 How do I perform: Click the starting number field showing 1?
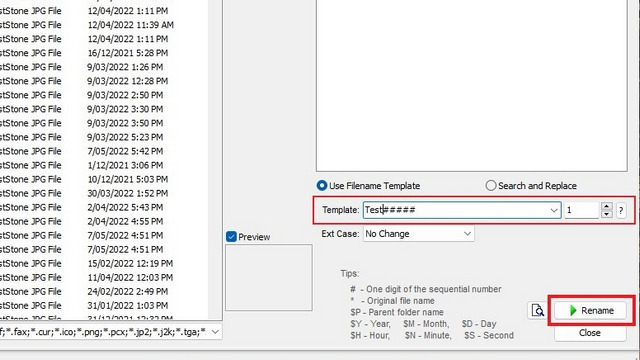(582, 210)
